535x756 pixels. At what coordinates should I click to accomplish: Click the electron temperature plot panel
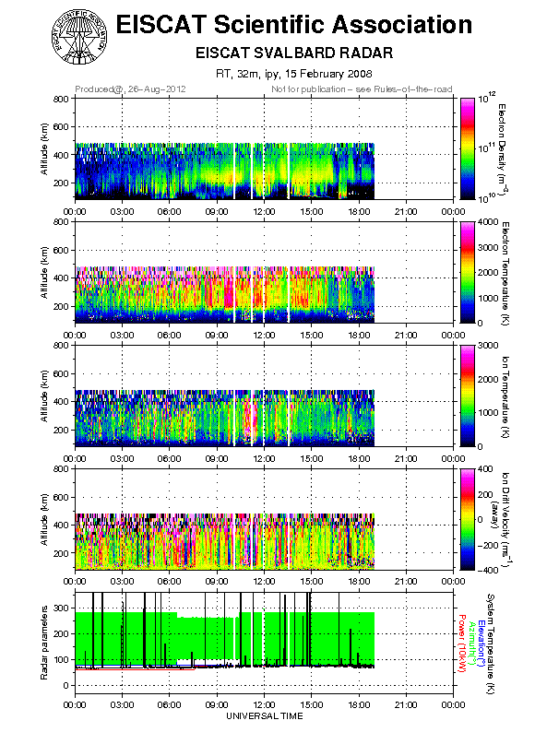coord(264,272)
